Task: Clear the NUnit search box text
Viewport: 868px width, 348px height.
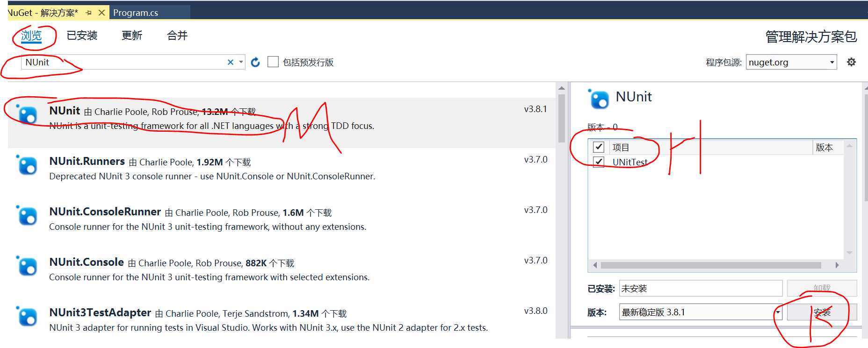Action: 230,62
